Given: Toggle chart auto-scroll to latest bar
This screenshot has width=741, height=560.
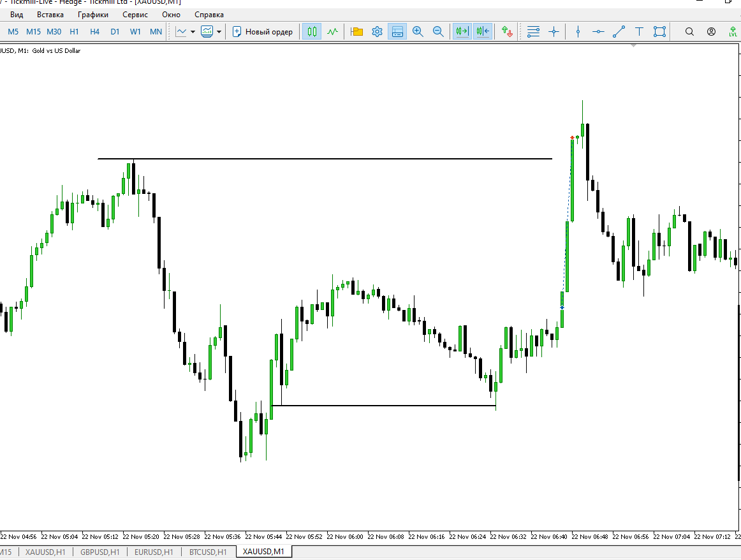Looking at the screenshot, I should click(462, 31).
